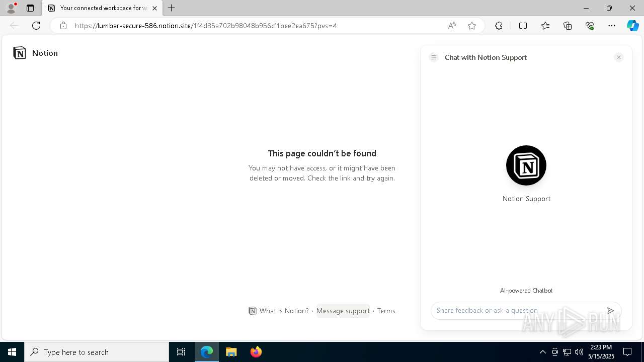This screenshot has height=362, width=644.
Task: Select the Your connected workspace tab
Action: tap(102, 8)
